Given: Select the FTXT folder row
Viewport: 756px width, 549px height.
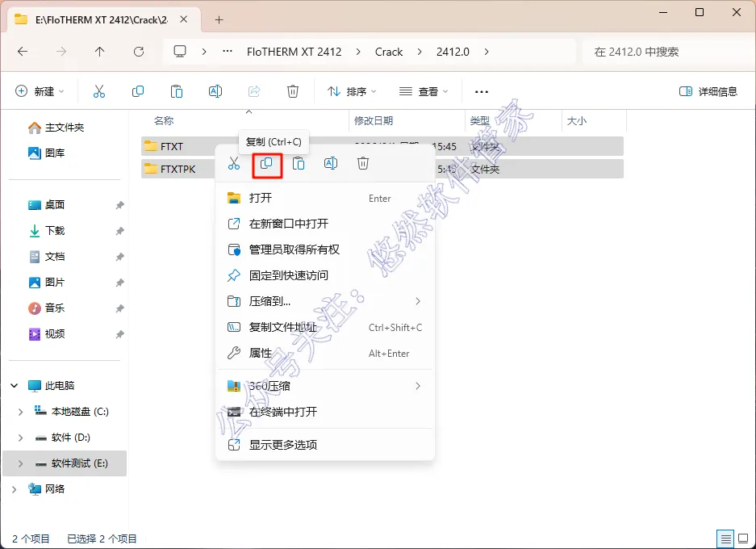Looking at the screenshot, I should [382, 146].
